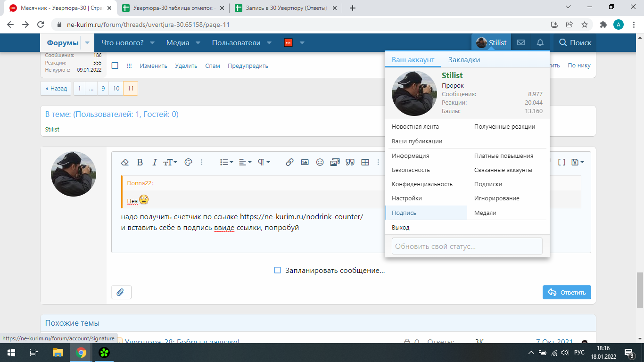Toggle BB code mode with brackets icon
Screen dimensions: 644x362
tap(561, 162)
